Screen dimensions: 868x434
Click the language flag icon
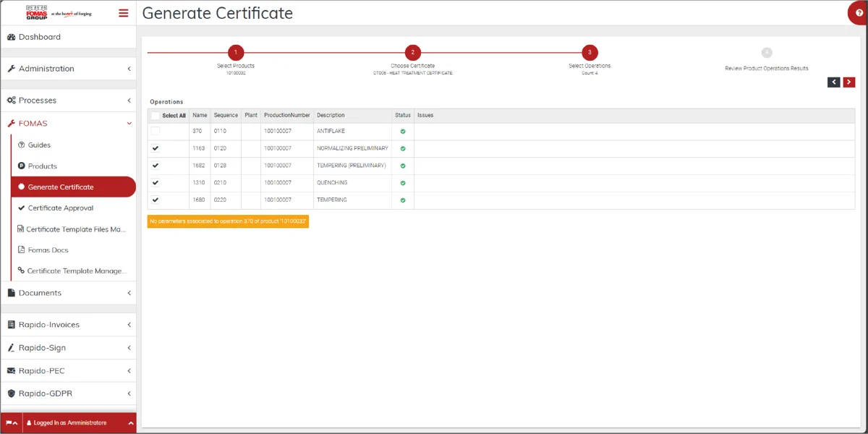pos(9,422)
